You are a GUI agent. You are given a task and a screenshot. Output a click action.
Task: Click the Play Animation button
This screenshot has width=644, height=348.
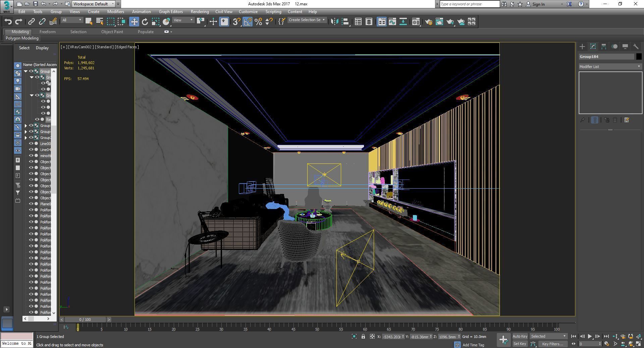[590, 336]
